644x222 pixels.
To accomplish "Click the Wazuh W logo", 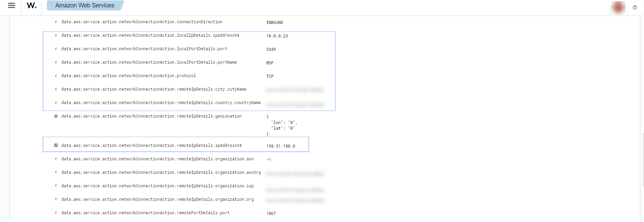I will [31, 6].
